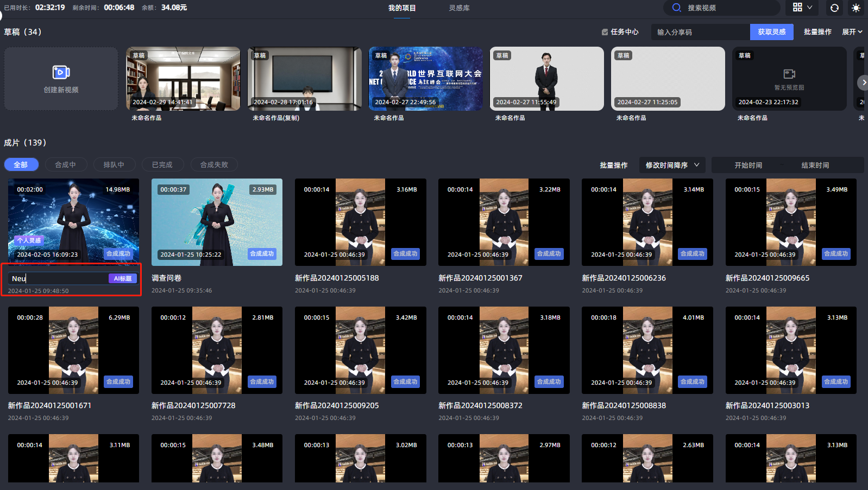Click 批量操作 in the finished videos header

pyautogui.click(x=614, y=165)
